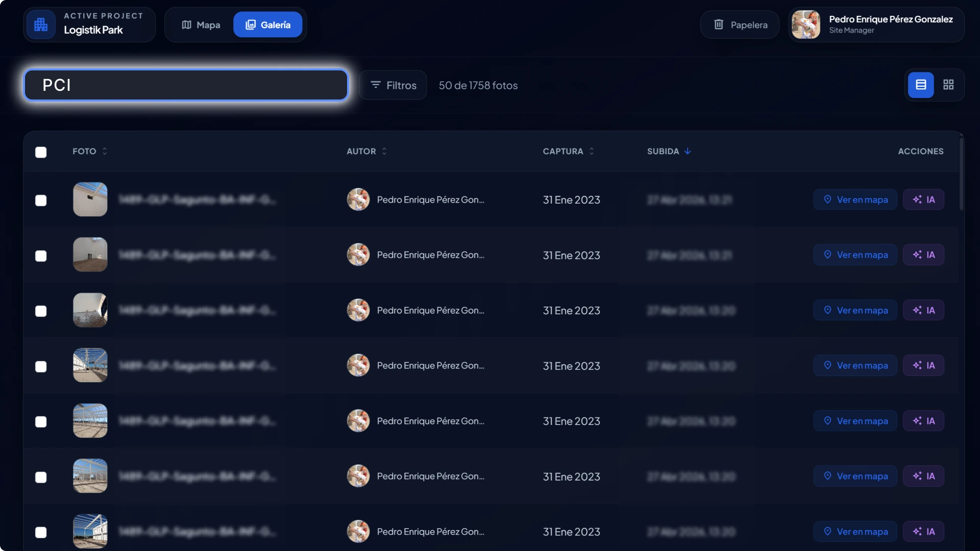The height and width of the screenshot is (551, 980).
Task: Click the author avatar in the seventh row
Action: coord(358,532)
